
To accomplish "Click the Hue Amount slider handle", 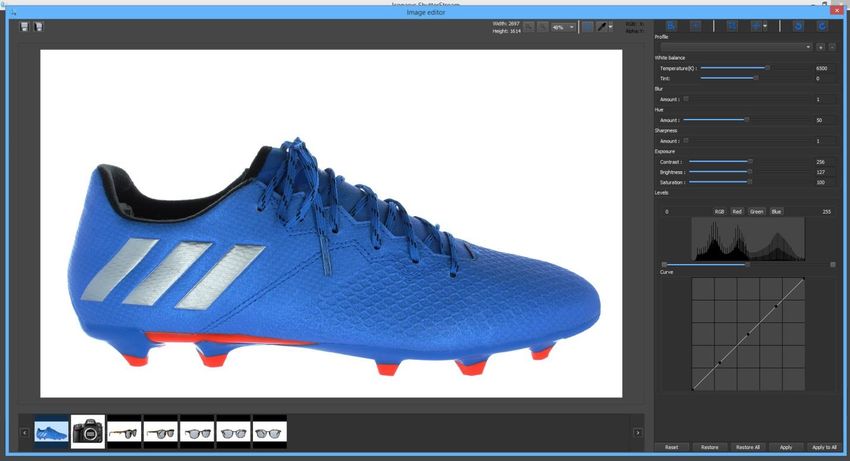I will 746,120.
